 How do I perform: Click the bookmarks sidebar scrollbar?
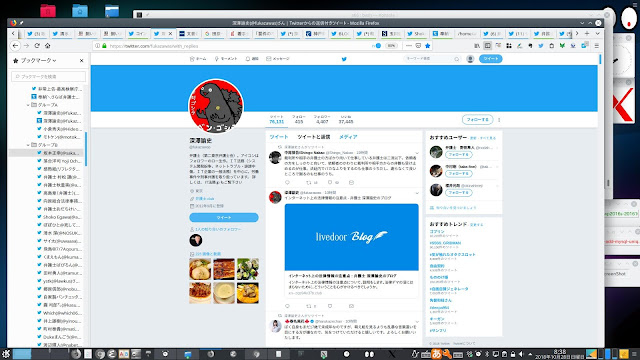click(86, 149)
